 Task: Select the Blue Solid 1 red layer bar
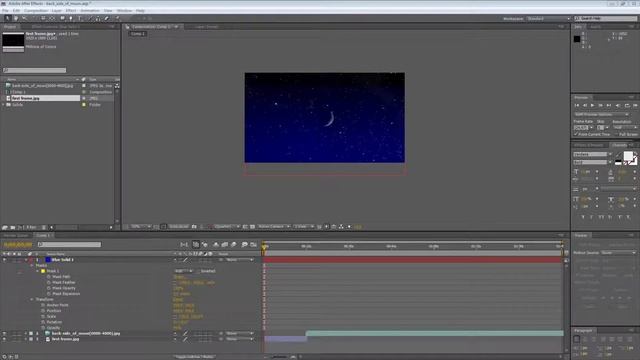(413, 260)
